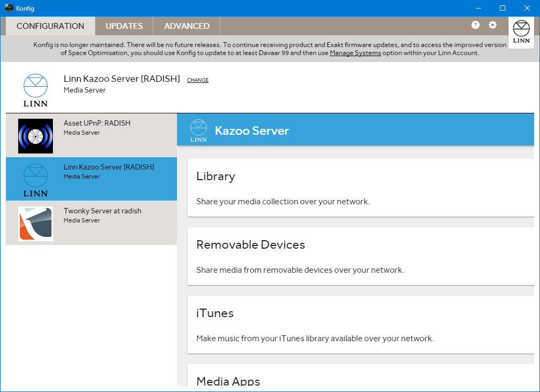The image size is (540, 392).
Task: Click the Linn icon in the selected server row
Action: coord(35,180)
